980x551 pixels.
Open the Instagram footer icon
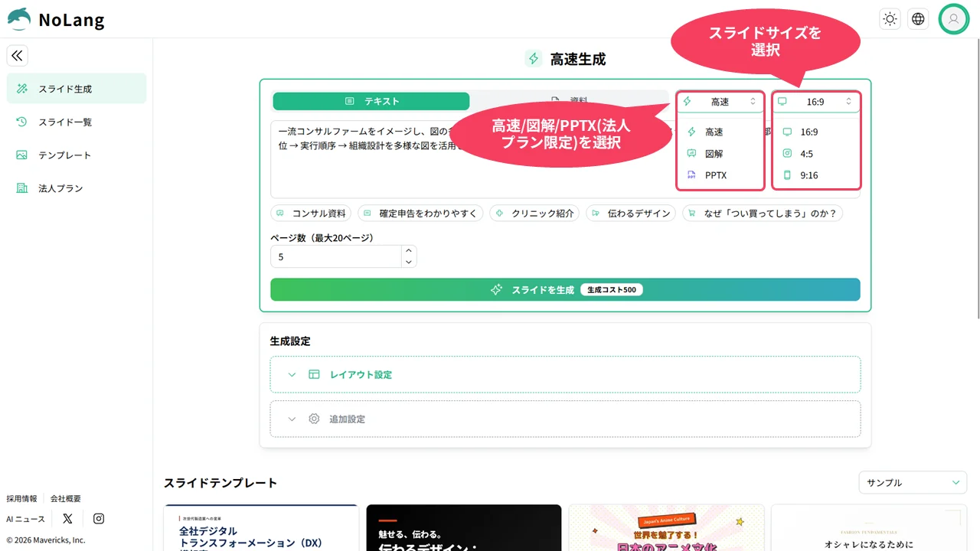99,519
